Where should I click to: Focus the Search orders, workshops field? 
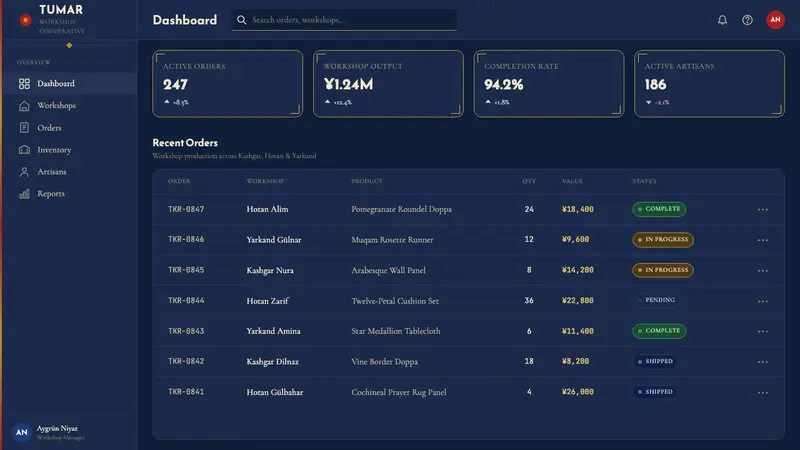344,20
